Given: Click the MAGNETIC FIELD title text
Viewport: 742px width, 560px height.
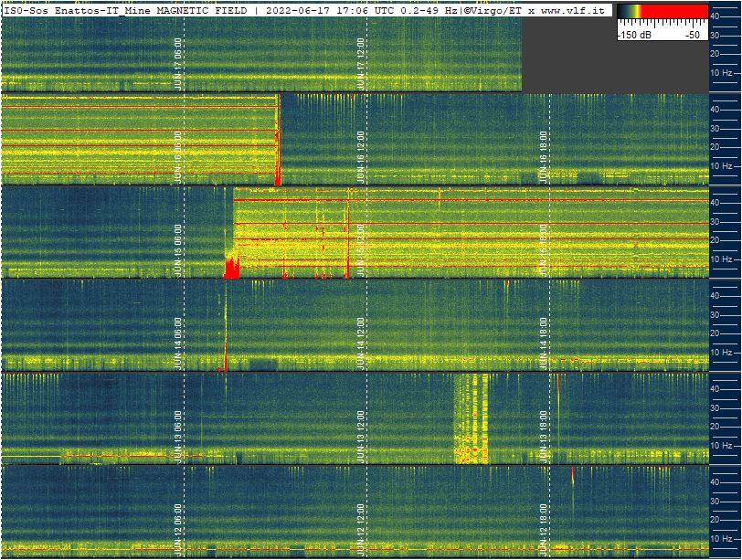Looking at the screenshot, I should point(203,11).
